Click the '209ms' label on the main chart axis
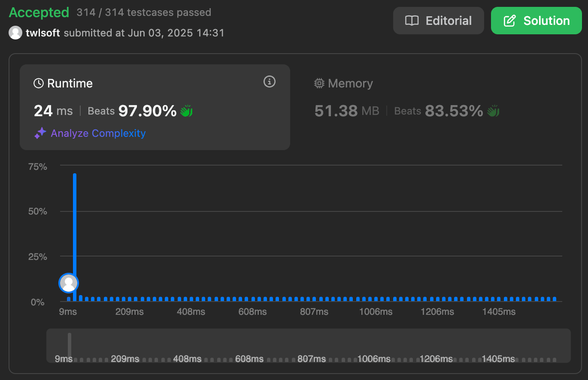The width and height of the screenshot is (588, 380). (x=130, y=312)
